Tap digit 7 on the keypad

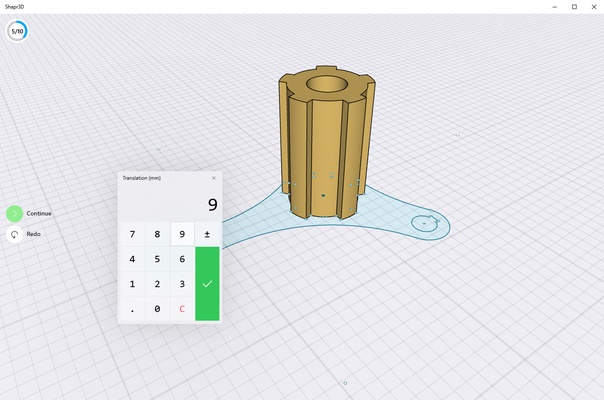[x=132, y=234]
